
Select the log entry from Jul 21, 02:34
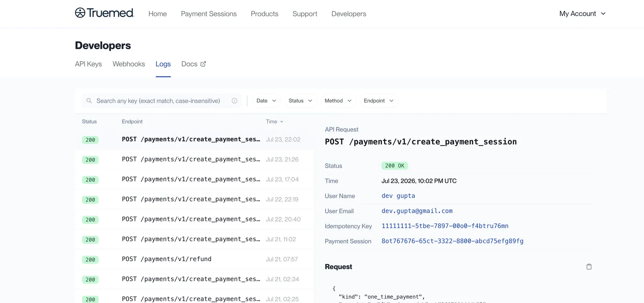pos(194,279)
